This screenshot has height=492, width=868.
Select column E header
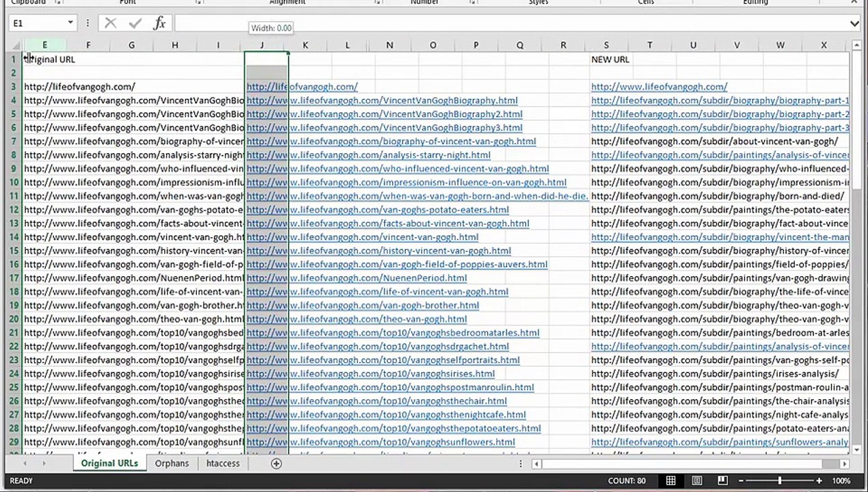[x=44, y=45]
